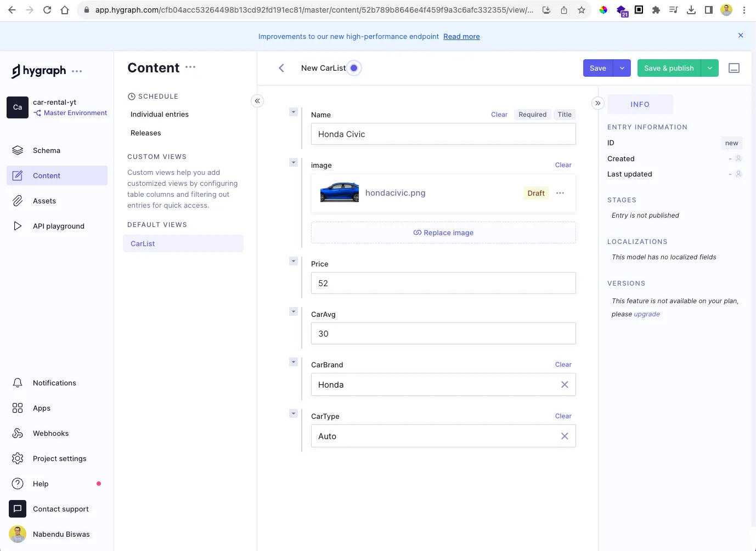Open Individual entries schedule
This screenshot has height=551, width=756.
pyautogui.click(x=160, y=114)
